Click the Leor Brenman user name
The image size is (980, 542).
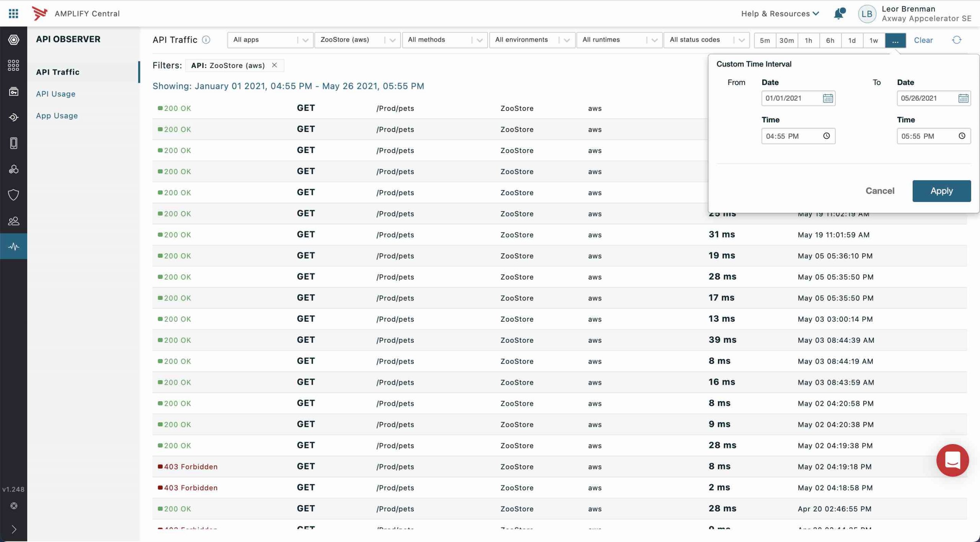908,9
